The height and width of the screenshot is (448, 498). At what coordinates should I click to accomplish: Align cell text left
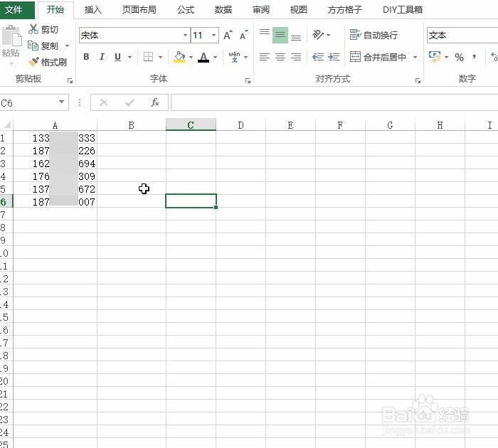click(265, 57)
